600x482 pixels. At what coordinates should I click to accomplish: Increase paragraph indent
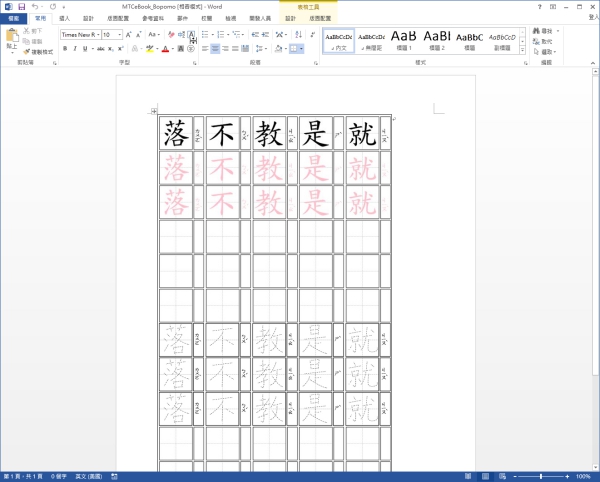click(x=265, y=35)
